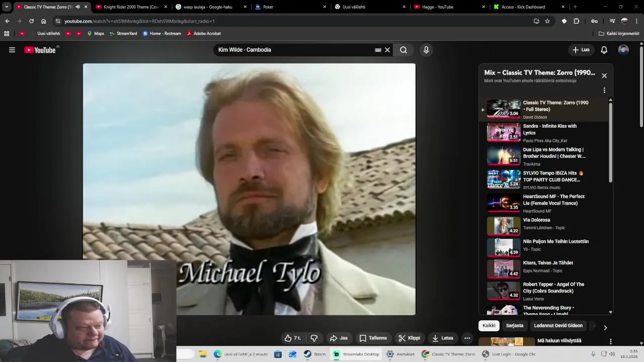Open on-screen keyboard in search box
The width and height of the screenshot is (644, 362).
[378, 50]
